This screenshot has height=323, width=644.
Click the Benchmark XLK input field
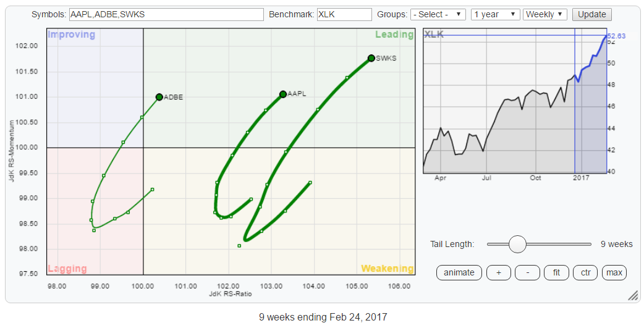point(344,14)
